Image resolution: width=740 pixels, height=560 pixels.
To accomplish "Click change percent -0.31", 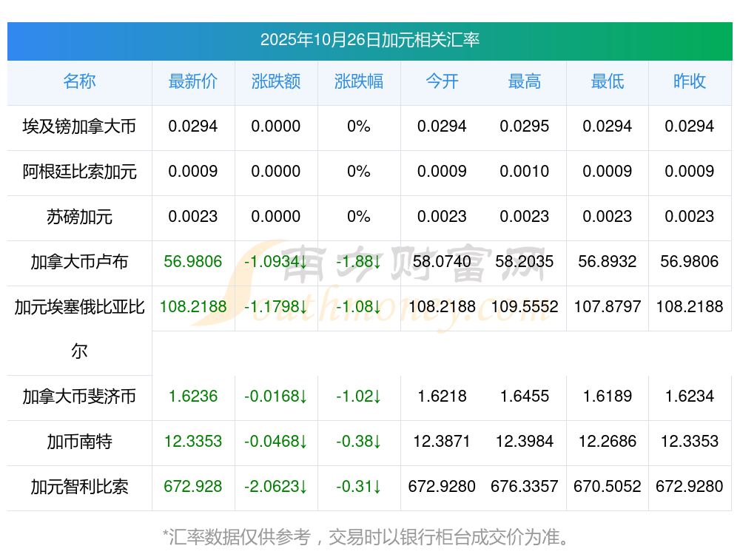I will (359, 487).
